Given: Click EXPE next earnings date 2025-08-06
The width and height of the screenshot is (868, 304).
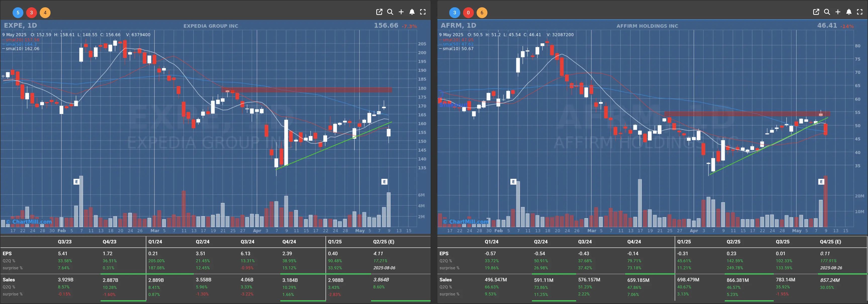Looking at the screenshot, I should pos(384,268).
